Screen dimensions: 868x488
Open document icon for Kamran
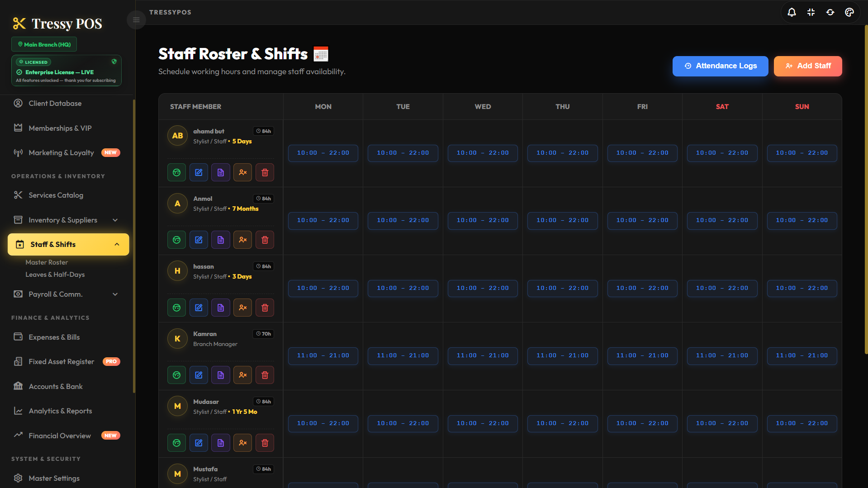click(221, 375)
